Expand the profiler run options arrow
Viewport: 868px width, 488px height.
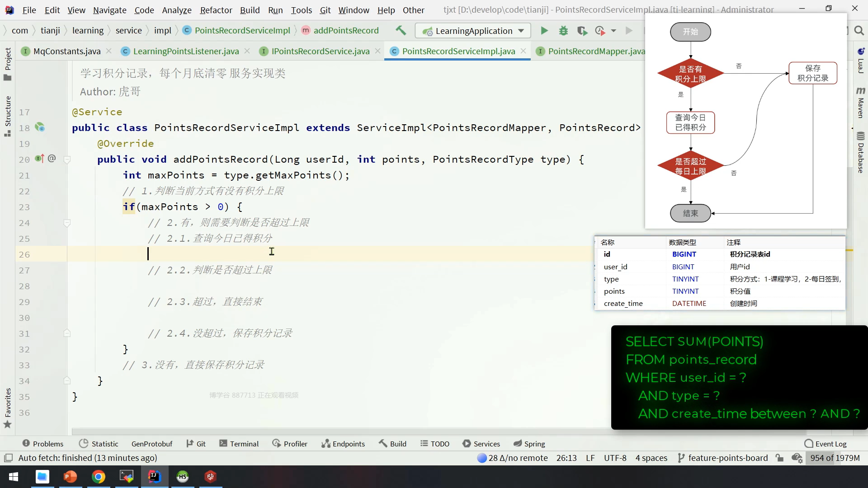click(x=613, y=31)
